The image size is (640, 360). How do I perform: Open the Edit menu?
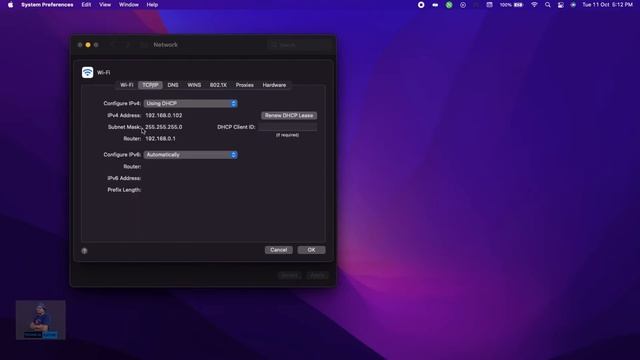[x=86, y=5]
